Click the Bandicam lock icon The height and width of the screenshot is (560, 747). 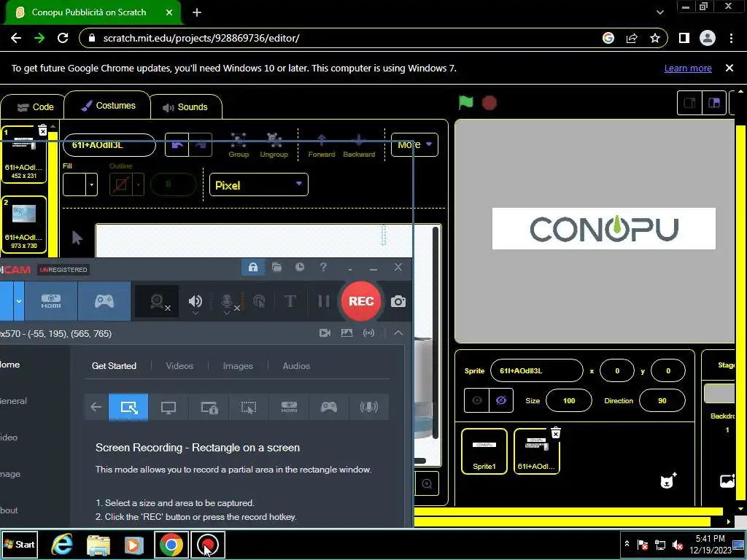point(253,267)
